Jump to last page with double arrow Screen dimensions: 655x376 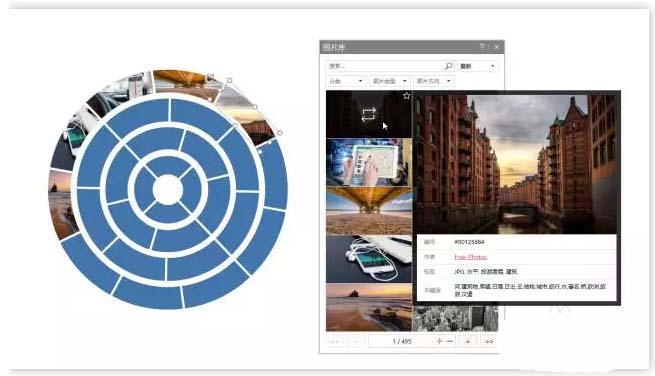tap(489, 341)
